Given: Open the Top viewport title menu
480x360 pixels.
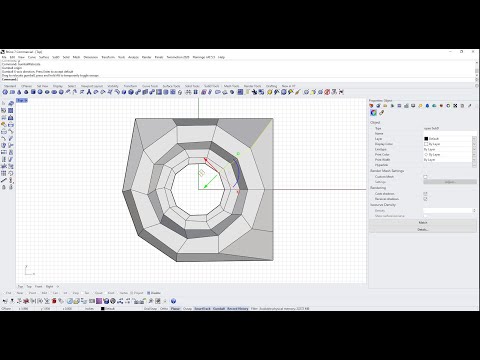Looking at the screenshot, I should [22, 100].
